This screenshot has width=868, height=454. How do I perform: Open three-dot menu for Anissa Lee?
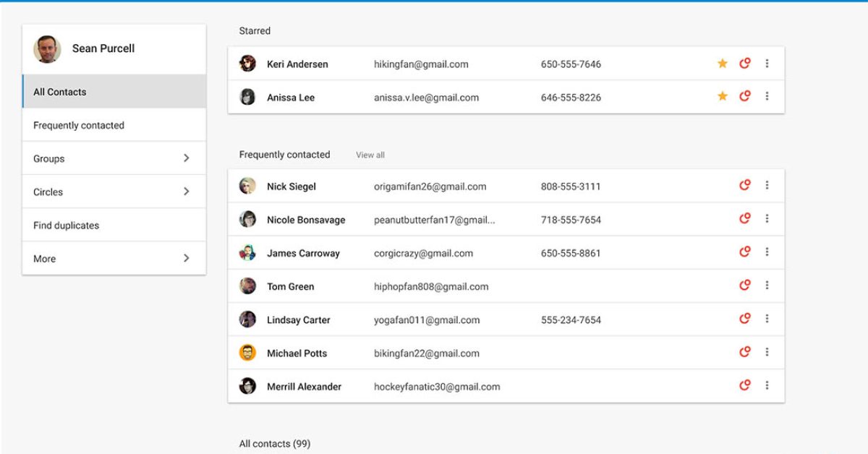767,97
